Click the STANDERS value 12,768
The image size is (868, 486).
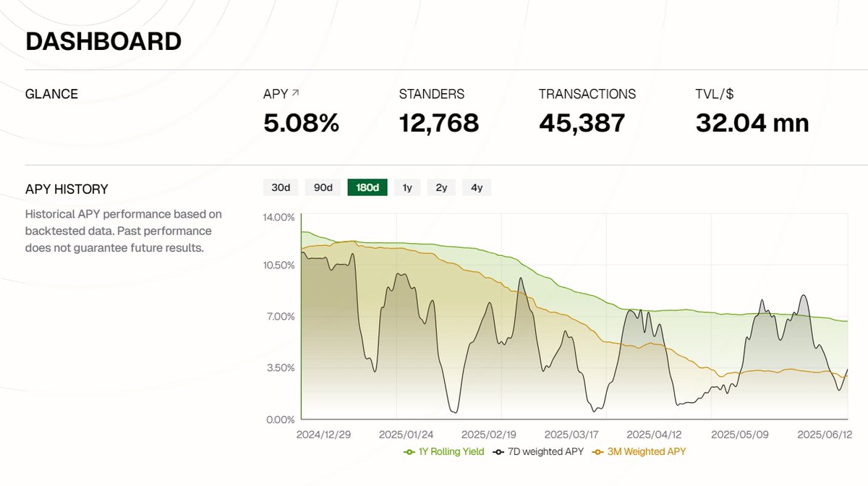click(x=439, y=123)
